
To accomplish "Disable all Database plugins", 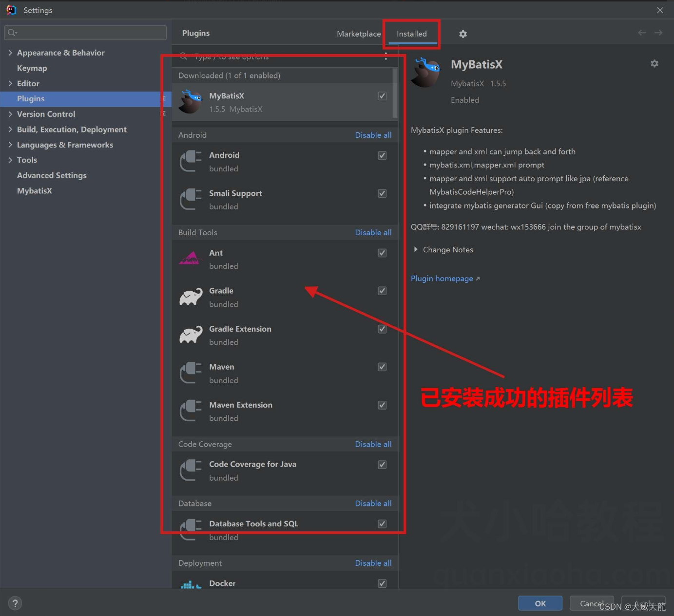I will pos(373,504).
